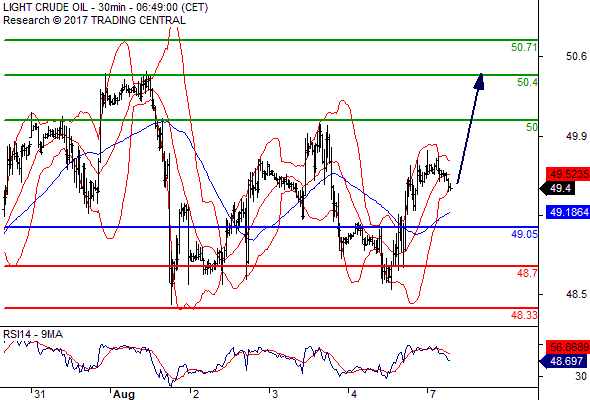This screenshot has height=400, width=590.
Task: Select the RSI14 - 9MA indicator label
Action: pyautogui.click(x=33, y=334)
